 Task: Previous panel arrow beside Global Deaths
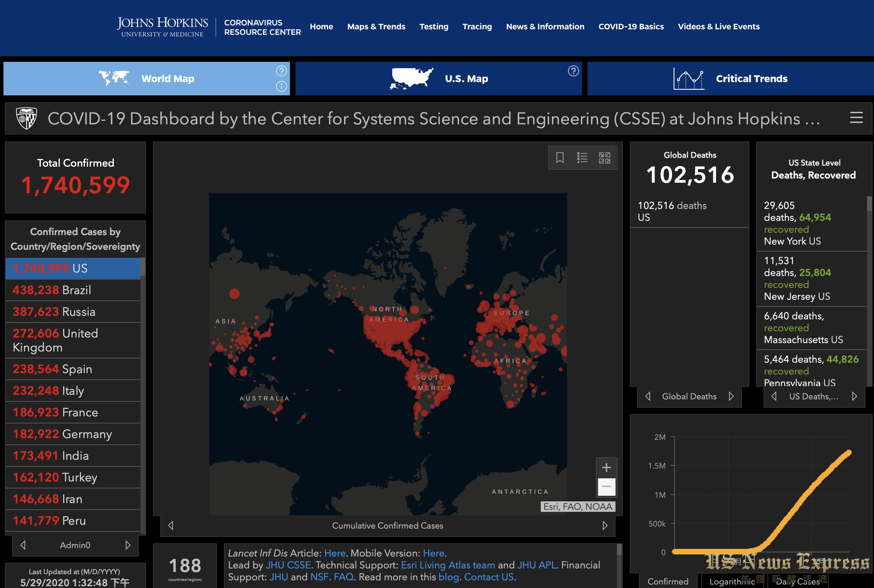tap(648, 397)
